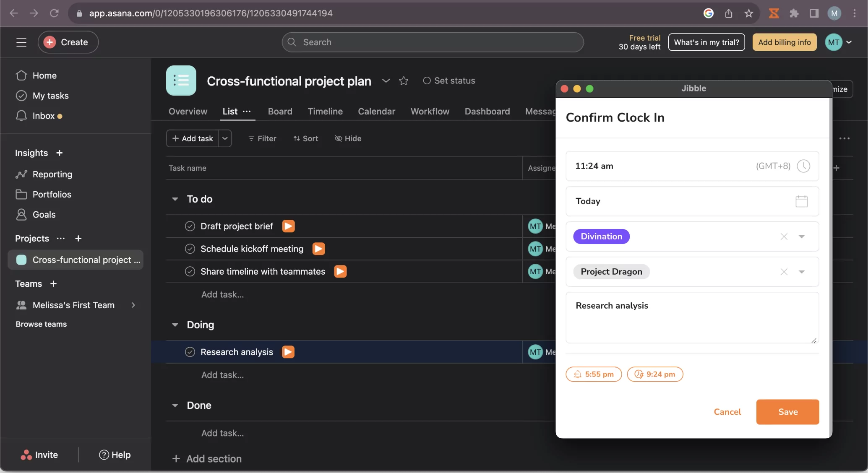Screen dimensions: 868x473
Task: Favorite the project with the star icon
Action: 404,81
